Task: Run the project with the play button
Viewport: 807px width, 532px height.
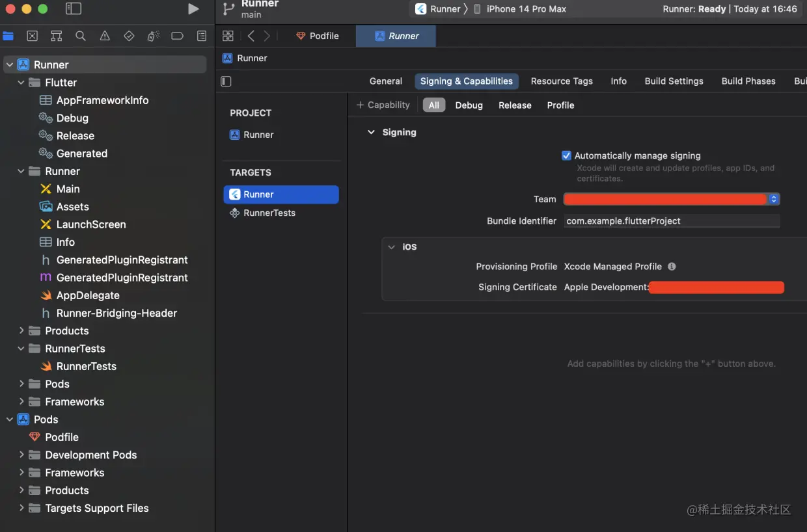Action: coord(193,8)
